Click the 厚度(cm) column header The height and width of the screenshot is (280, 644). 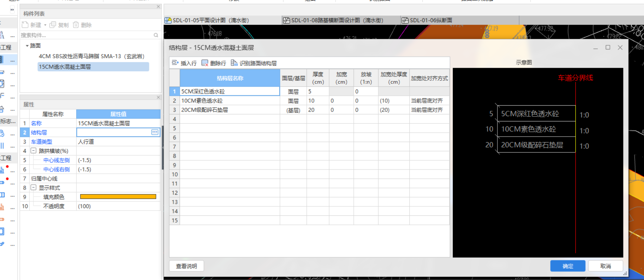tap(318, 78)
